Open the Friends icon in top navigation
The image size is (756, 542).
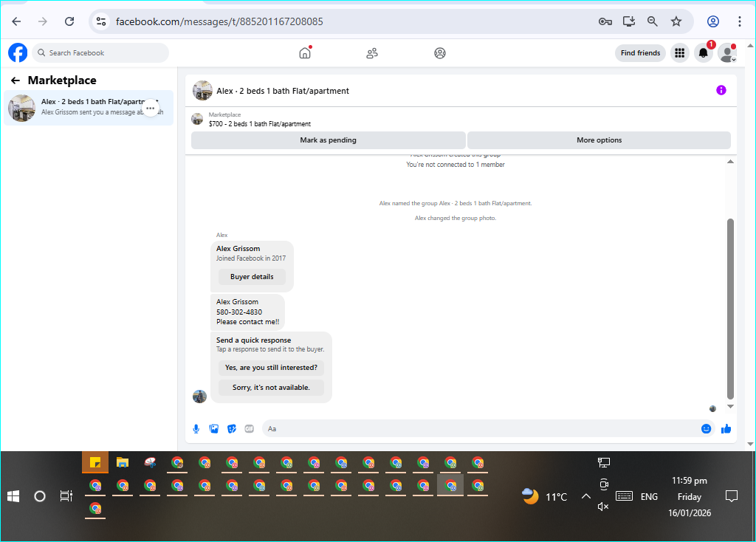tap(372, 53)
